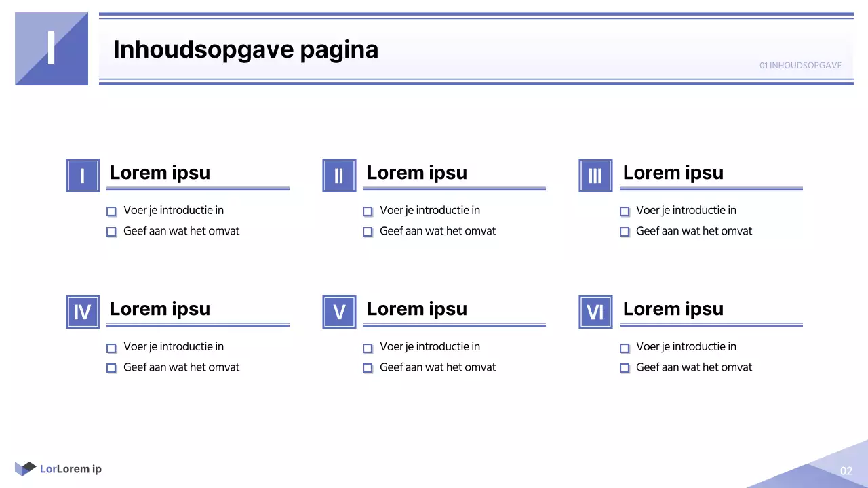The height and width of the screenshot is (488, 868).
Task: Click the Roman numeral I section icon
Action: (x=83, y=176)
